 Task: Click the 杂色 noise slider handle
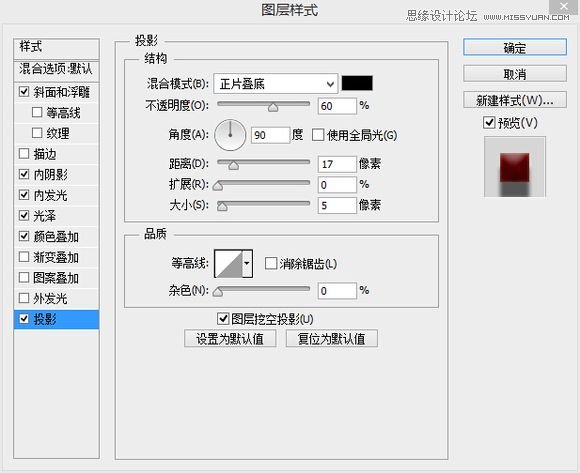coord(218,292)
